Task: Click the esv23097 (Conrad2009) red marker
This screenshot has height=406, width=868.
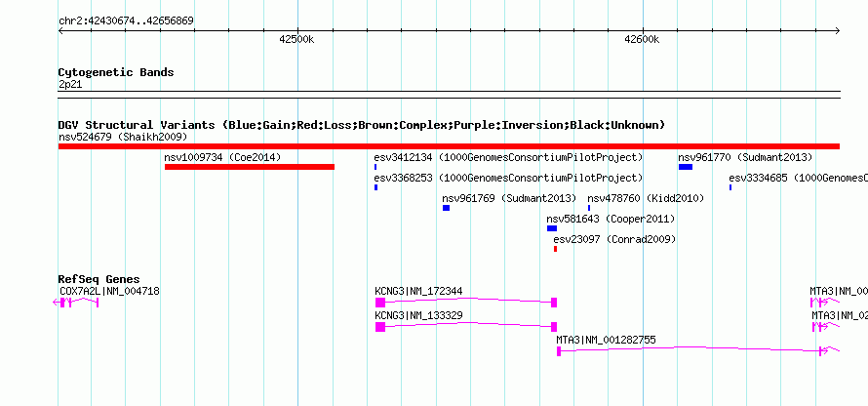Action: (x=555, y=249)
